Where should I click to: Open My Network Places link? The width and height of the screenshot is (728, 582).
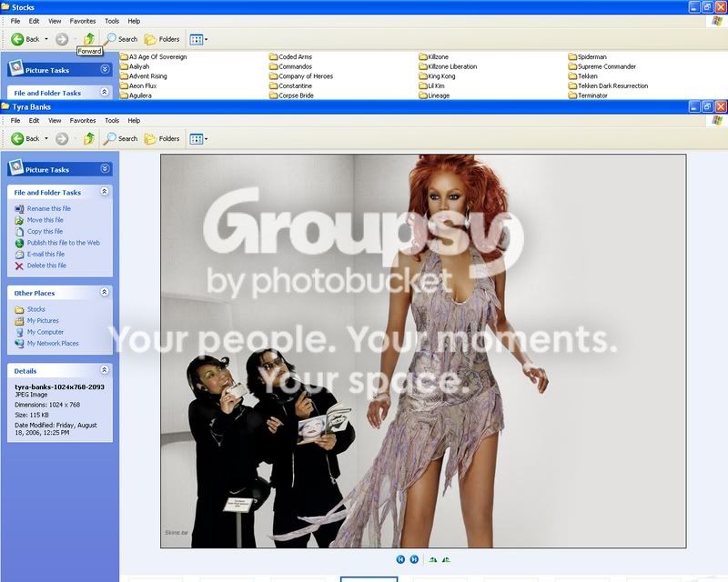53,344
